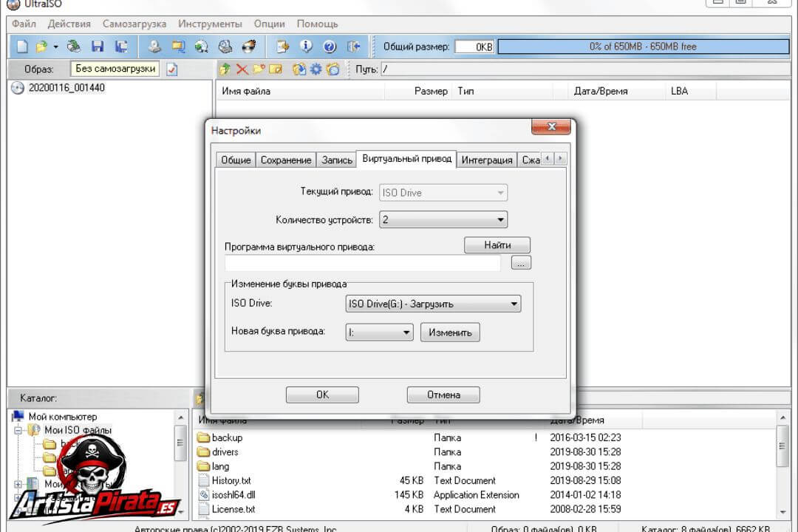The height and width of the screenshot is (532, 798).
Task: Click the blue Info toolbar icon
Action: 306,47
